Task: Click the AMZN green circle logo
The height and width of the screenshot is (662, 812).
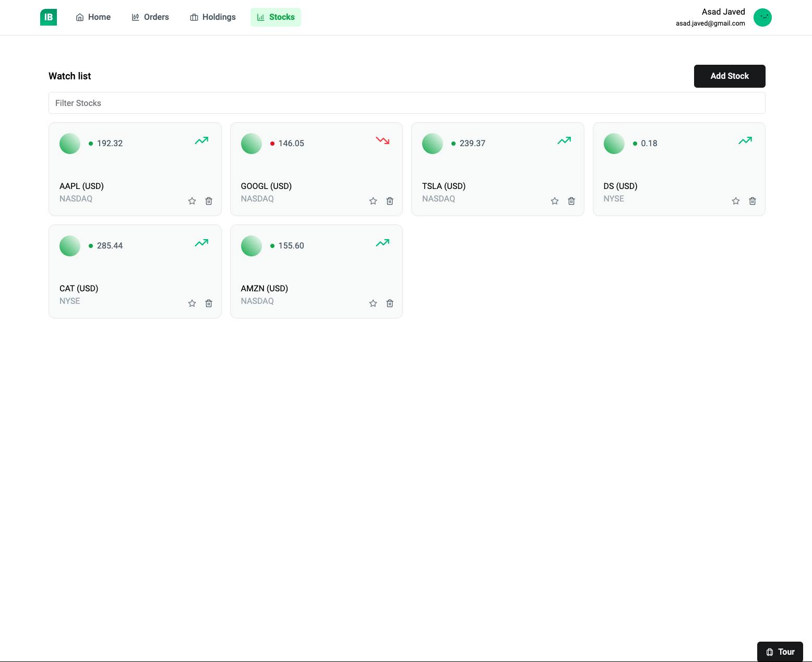Action: (252, 246)
